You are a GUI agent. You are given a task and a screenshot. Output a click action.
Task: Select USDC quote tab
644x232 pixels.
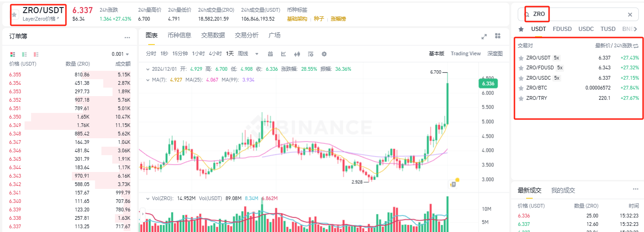click(586, 29)
